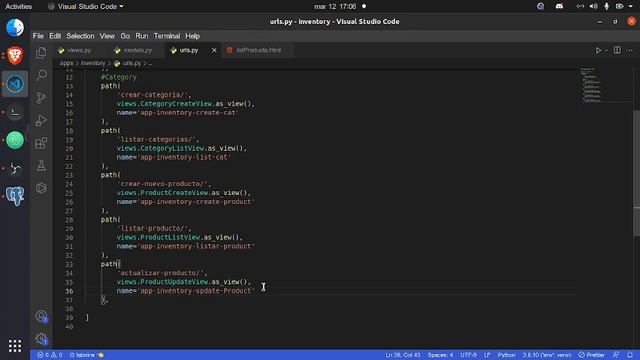Screen dimensions: 640x360
Task: Open the Testing flask view
Action: [41, 165]
